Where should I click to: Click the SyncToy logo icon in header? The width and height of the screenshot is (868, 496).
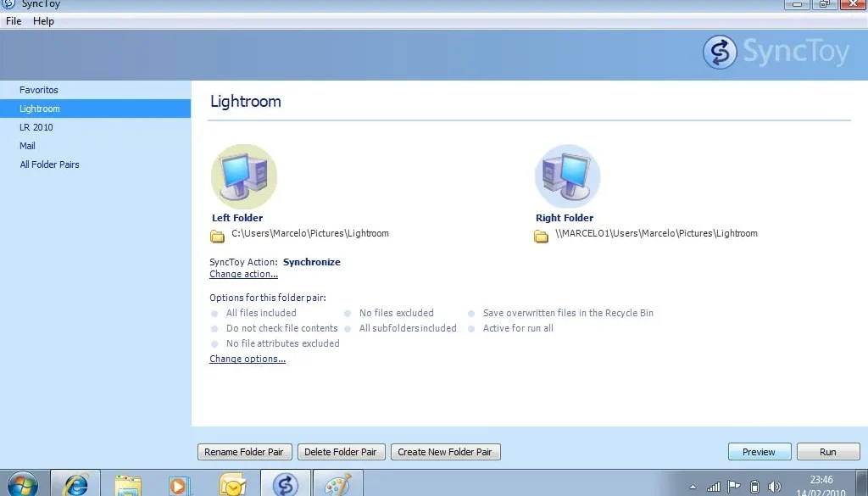(720, 52)
